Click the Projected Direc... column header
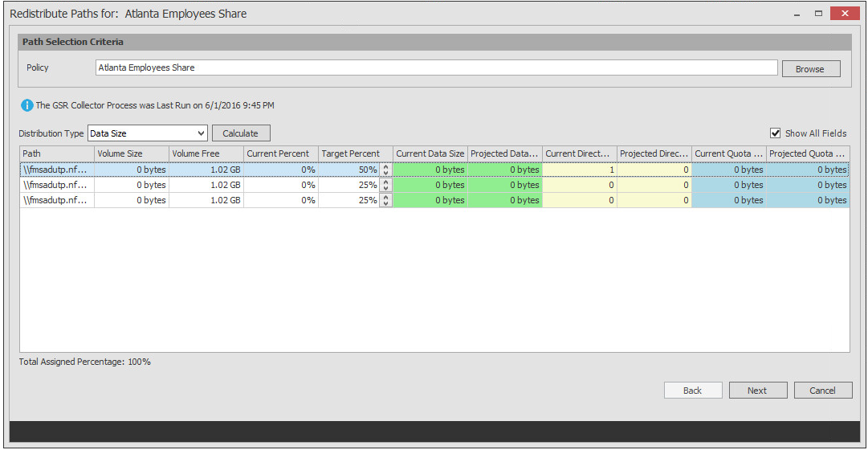 [655, 153]
